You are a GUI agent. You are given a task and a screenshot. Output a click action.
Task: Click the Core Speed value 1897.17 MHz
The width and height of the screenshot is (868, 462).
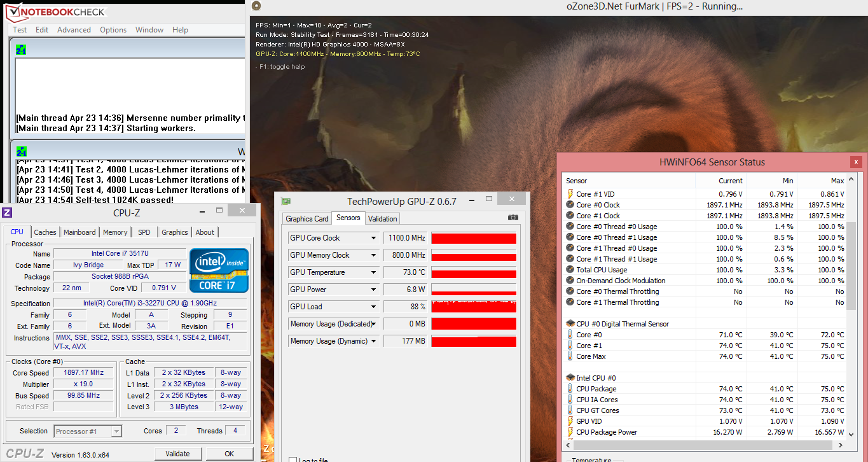(84, 373)
